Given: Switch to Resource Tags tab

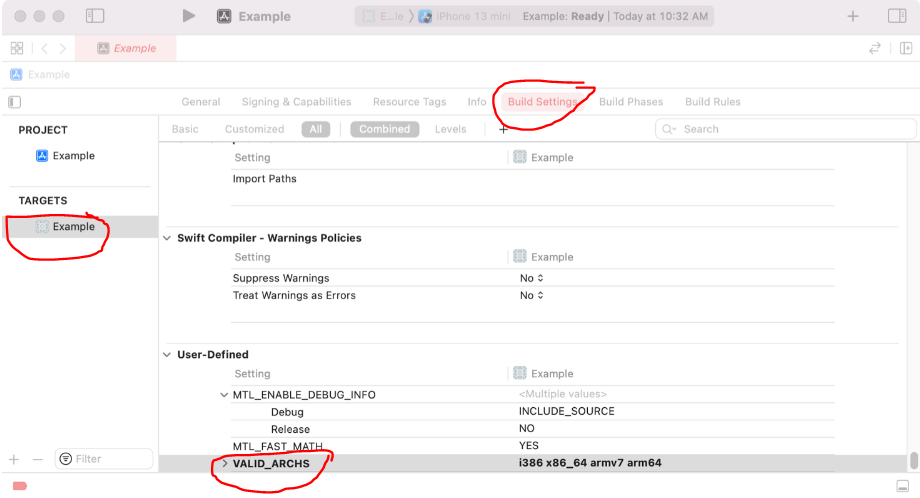Looking at the screenshot, I should (x=410, y=102).
